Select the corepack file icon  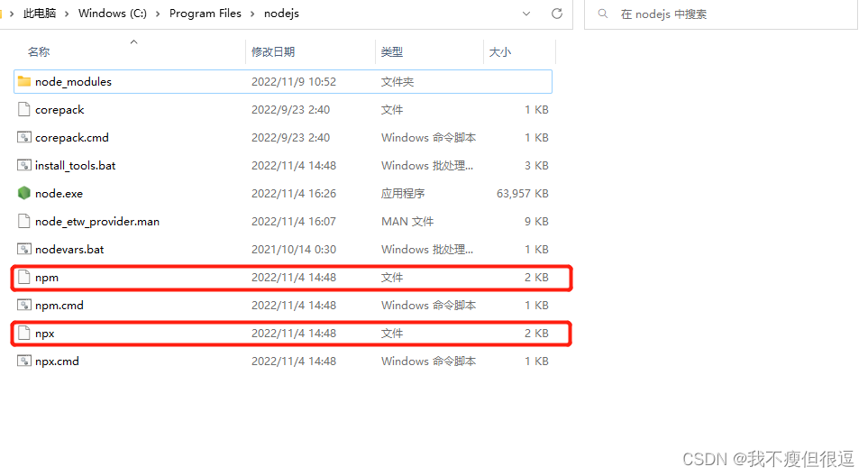tap(23, 110)
